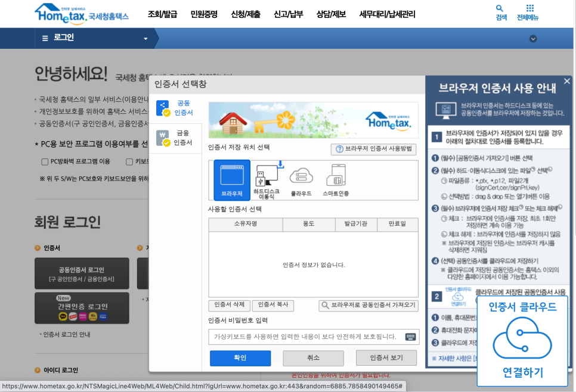The image size is (576, 392).
Task: Click the 인증서 보기 button
Action: [x=386, y=358]
